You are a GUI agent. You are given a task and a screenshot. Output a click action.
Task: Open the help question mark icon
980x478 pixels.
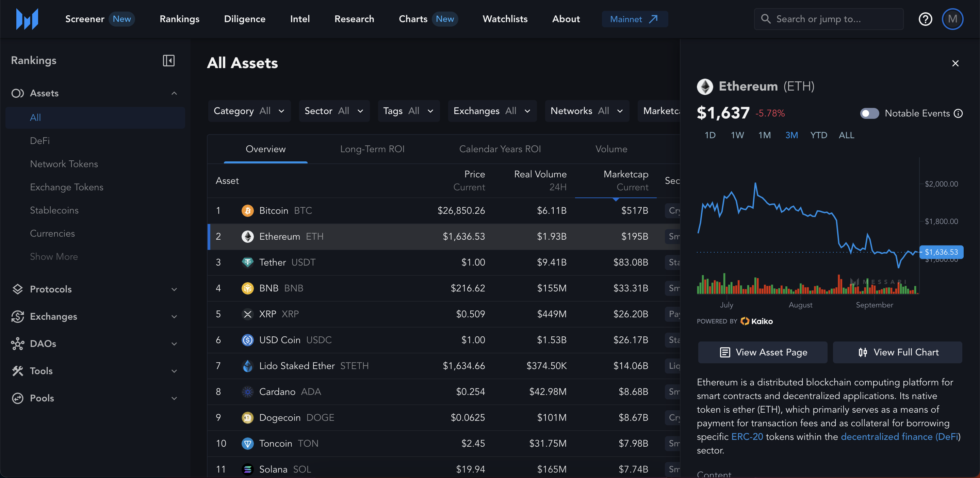[925, 19]
